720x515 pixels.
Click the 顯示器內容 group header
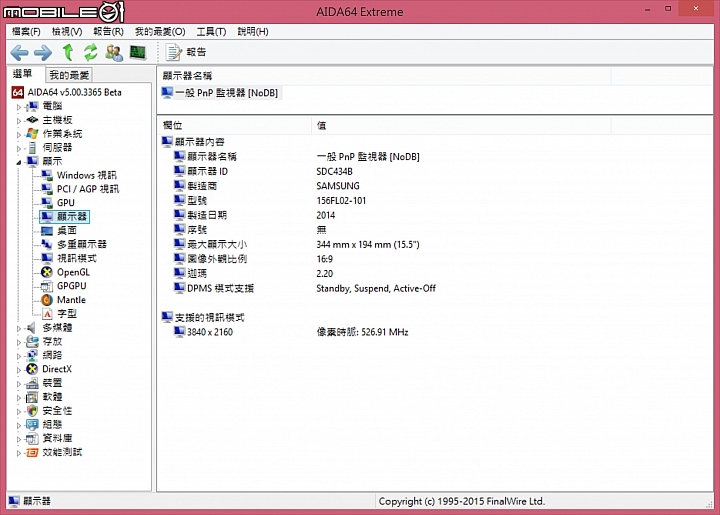199,142
